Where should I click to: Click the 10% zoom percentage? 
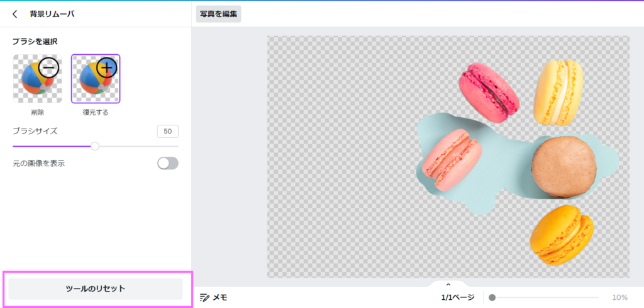coord(619,297)
